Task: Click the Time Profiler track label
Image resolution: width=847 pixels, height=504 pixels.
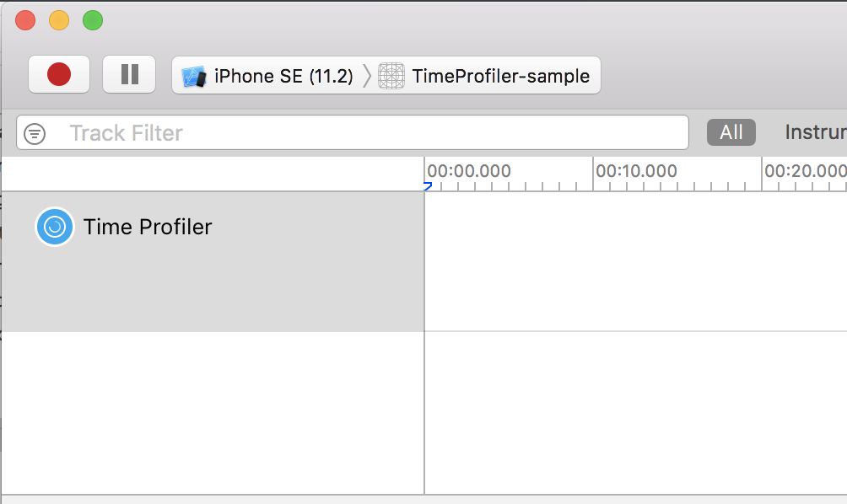Action: click(148, 227)
